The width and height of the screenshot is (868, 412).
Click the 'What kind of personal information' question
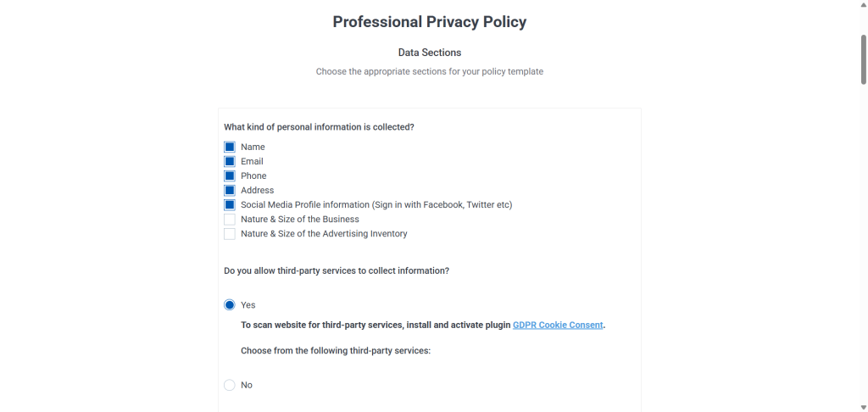319,127
